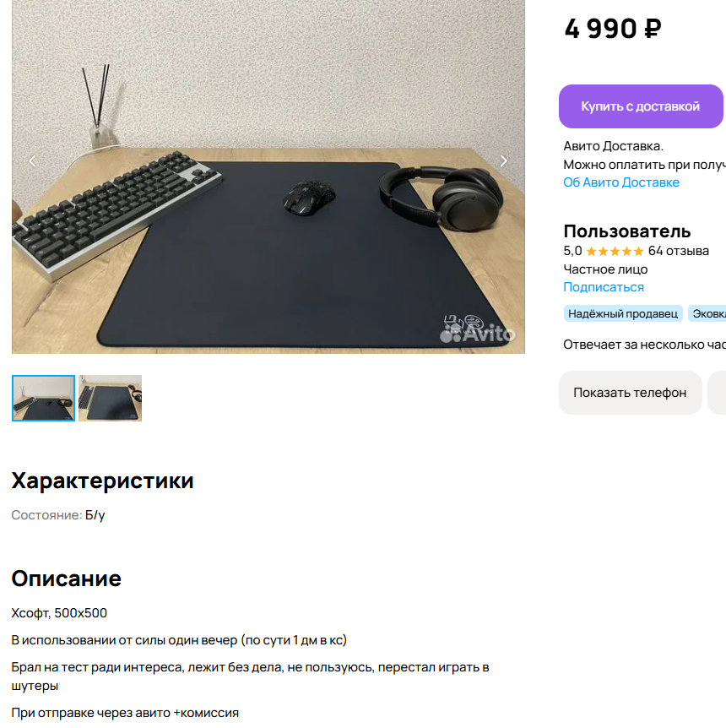Open the main mousepad photo full view

pos(268,177)
